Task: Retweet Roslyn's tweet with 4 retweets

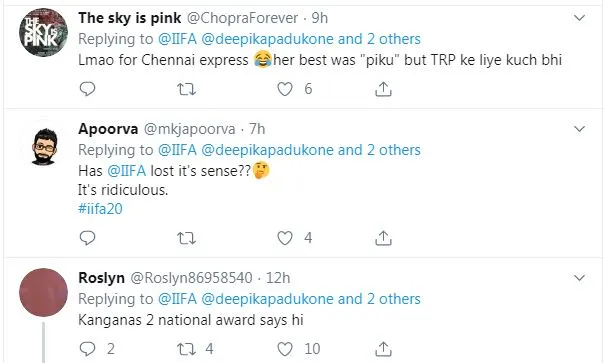Action: (x=186, y=349)
